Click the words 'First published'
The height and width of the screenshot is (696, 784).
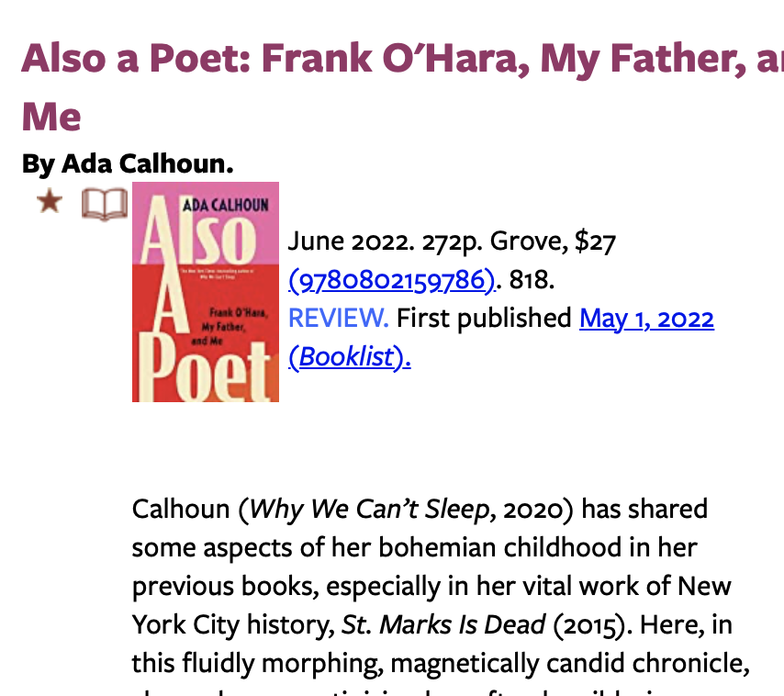point(484,319)
